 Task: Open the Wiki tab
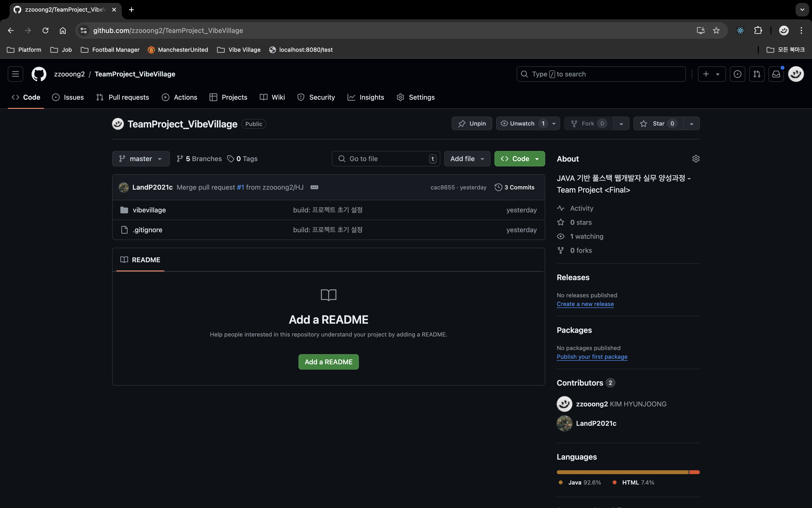(x=272, y=97)
